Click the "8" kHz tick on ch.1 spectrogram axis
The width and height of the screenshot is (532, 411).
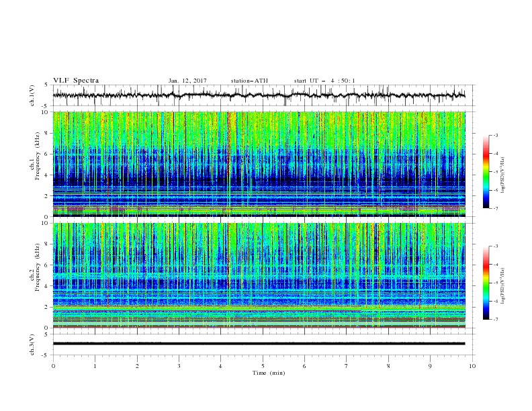(x=48, y=133)
